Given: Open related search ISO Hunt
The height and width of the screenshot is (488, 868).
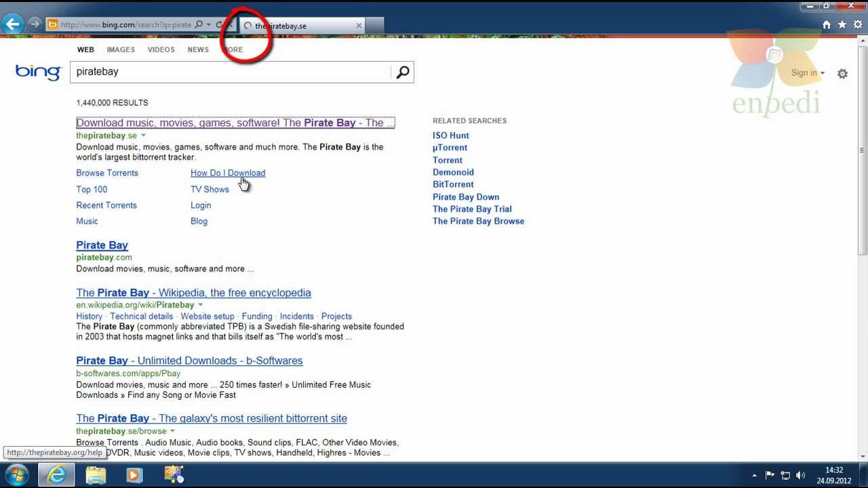Looking at the screenshot, I should click(451, 136).
